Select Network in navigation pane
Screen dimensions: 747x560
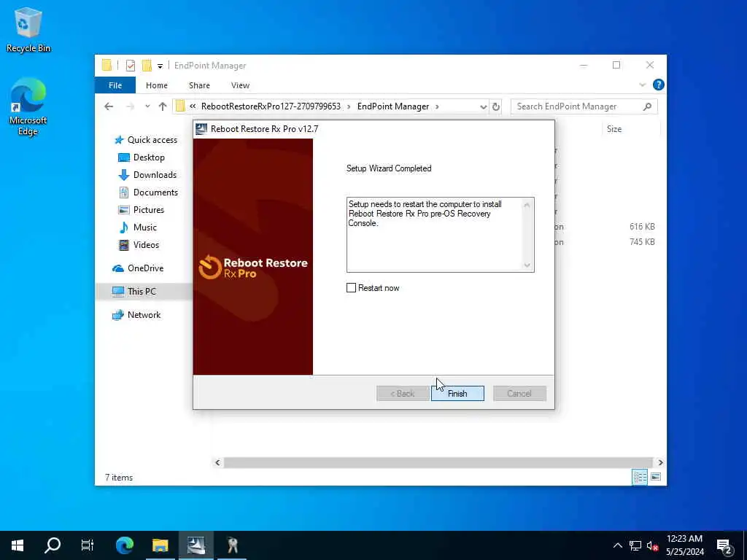(144, 315)
